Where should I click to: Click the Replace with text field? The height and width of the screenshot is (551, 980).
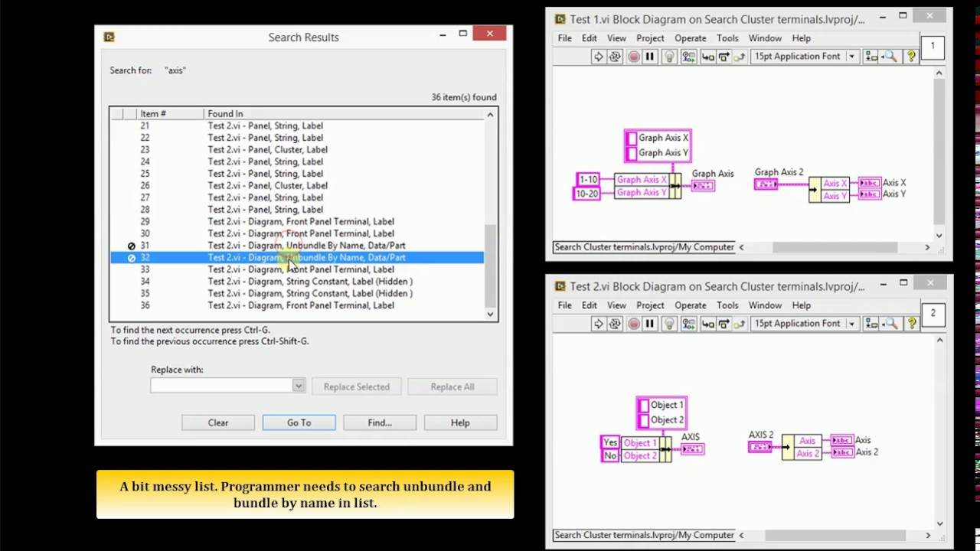(x=221, y=386)
